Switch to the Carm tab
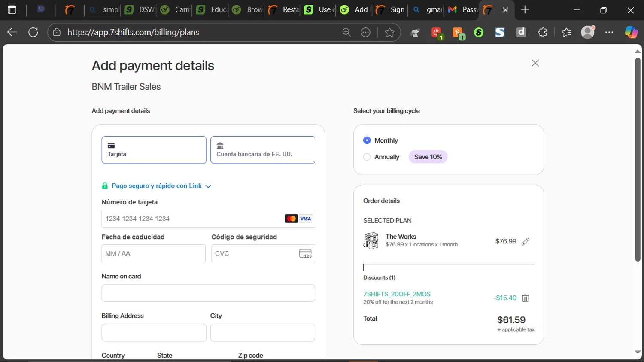The image size is (644, 362). 174,10
